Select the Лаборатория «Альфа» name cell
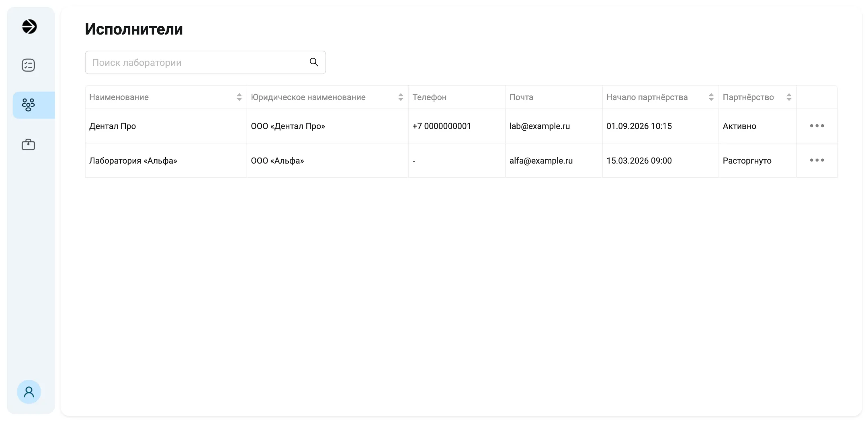868x422 pixels. coord(166,160)
